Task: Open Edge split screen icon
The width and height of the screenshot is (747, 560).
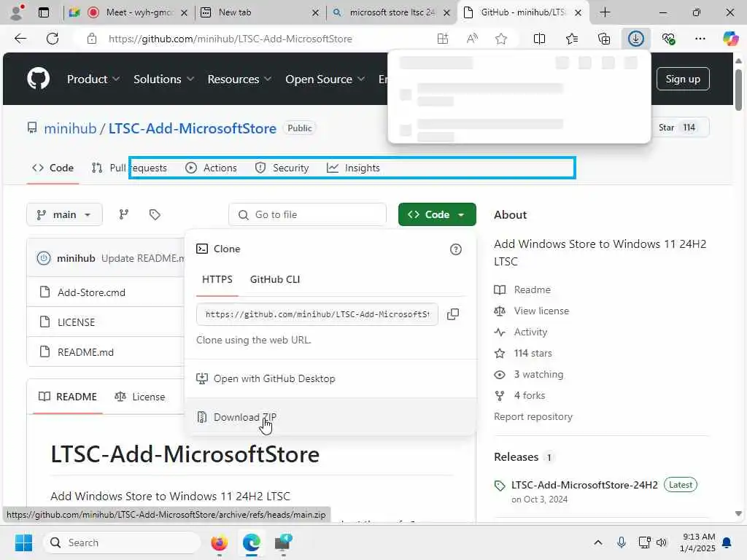Action: tap(539, 39)
